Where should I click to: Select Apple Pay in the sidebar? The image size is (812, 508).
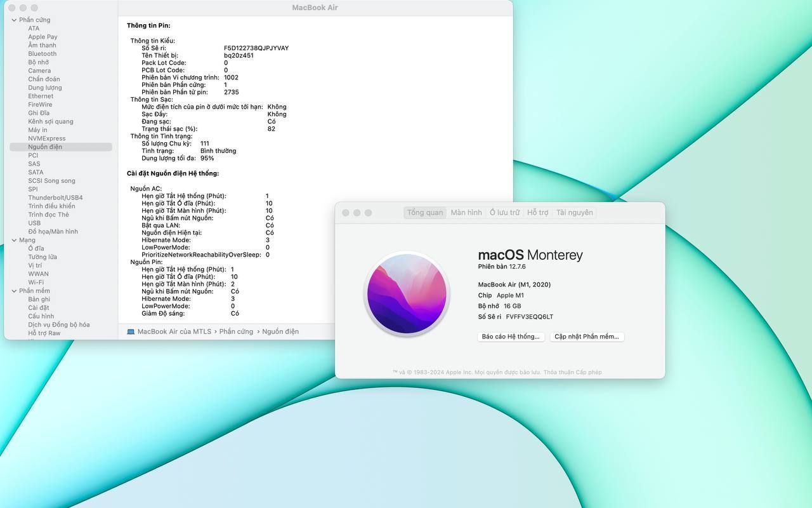[43, 37]
